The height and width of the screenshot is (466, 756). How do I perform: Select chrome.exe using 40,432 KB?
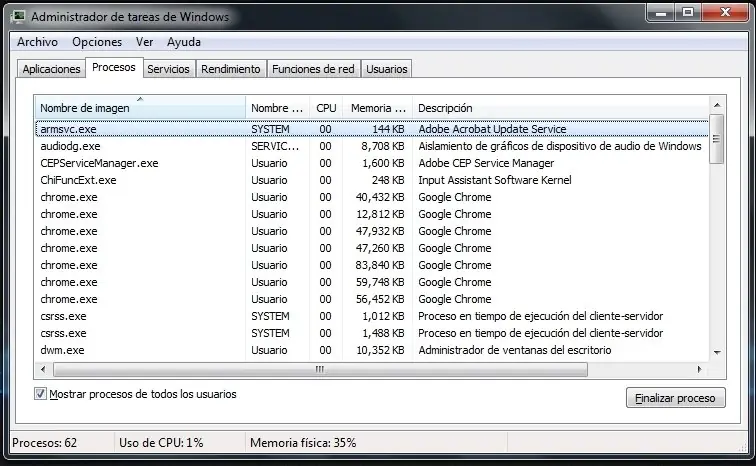[372, 197]
